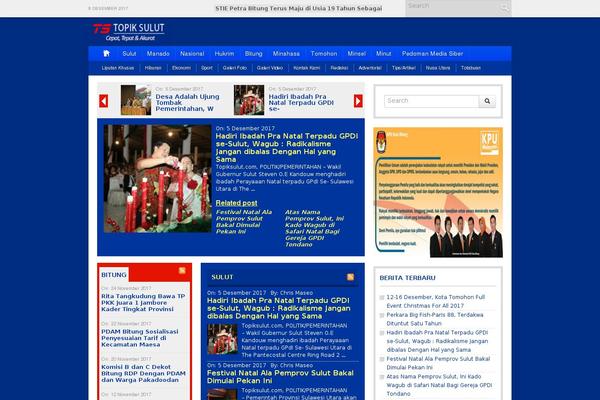Viewport: 600px width, 400px height.
Task: Open Berita Terbaru: Festival Natal Ala Pemprov
Action: (x=438, y=363)
